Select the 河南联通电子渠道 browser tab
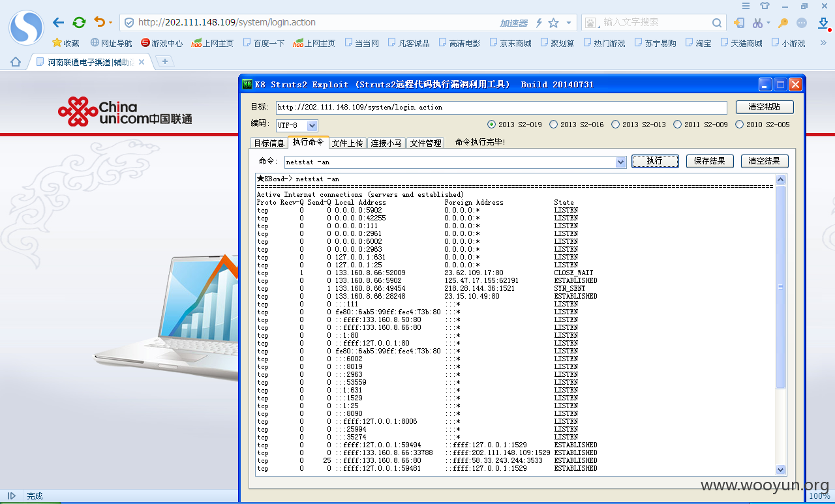835x504 pixels. [x=89, y=62]
